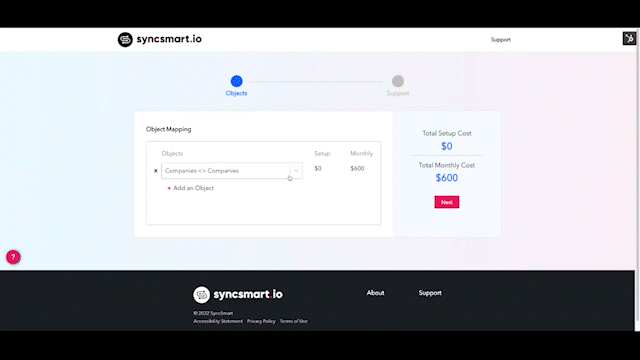Click the $600 total monthly cost value
This screenshot has height=360, width=640.
tap(447, 178)
